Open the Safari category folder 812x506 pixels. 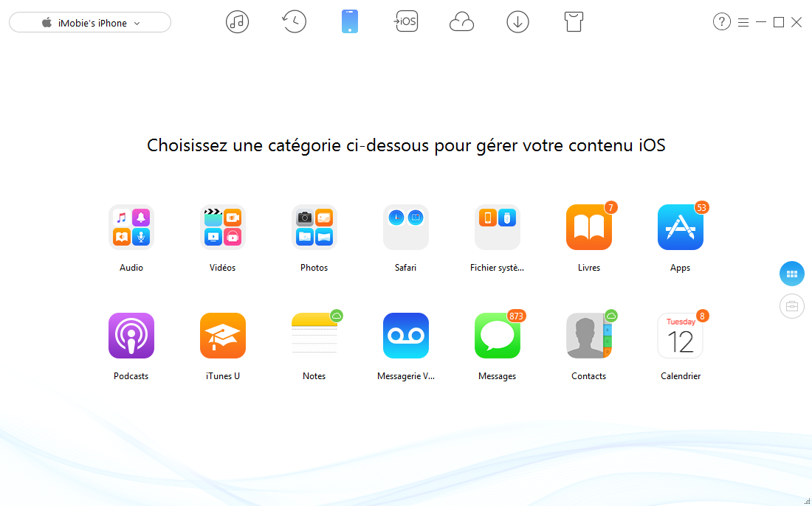tap(405, 227)
